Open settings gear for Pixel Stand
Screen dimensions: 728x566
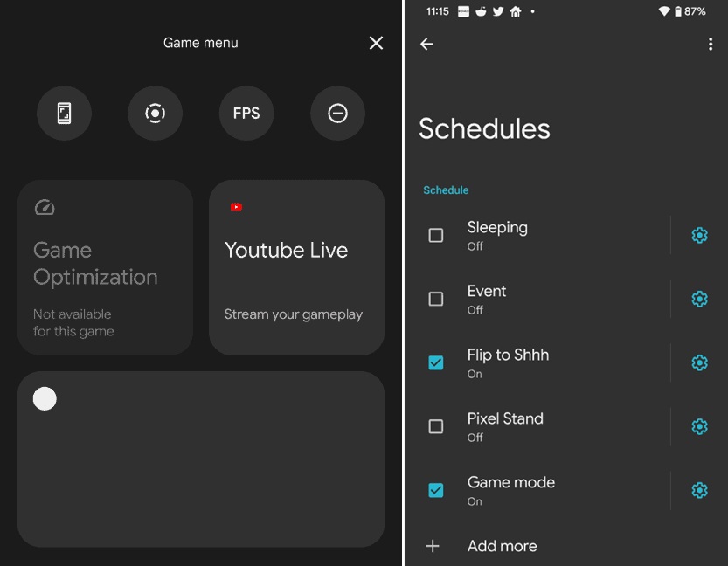coord(699,426)
